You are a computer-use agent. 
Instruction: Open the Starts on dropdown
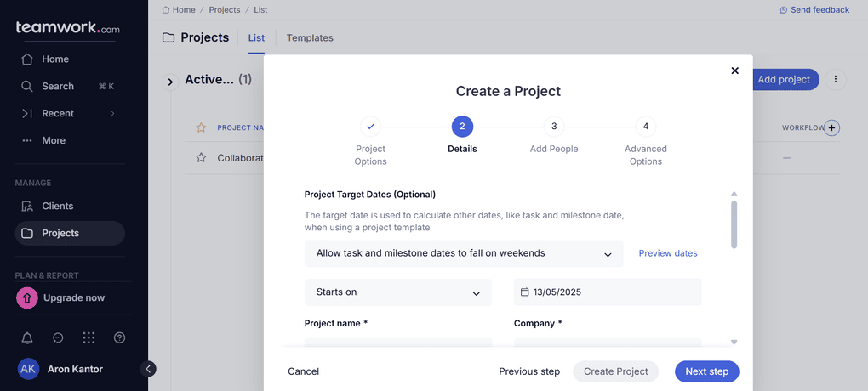[398, 292]
